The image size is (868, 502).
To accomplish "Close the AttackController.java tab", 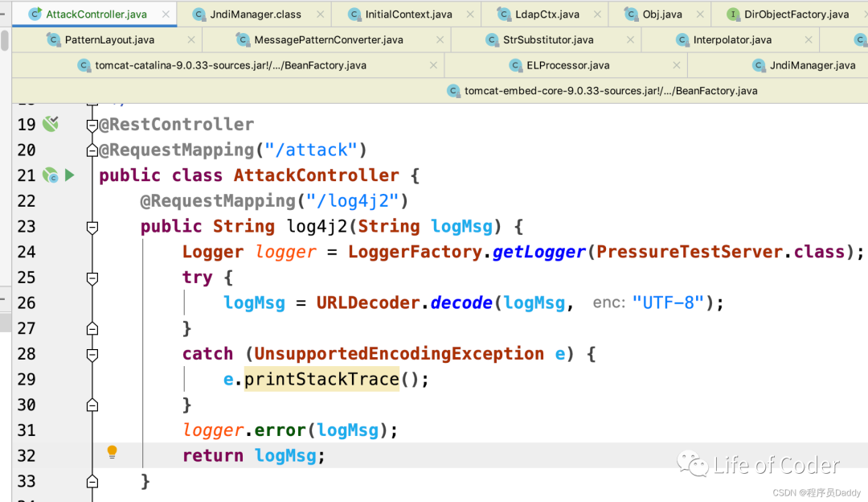I will [166, 14].
